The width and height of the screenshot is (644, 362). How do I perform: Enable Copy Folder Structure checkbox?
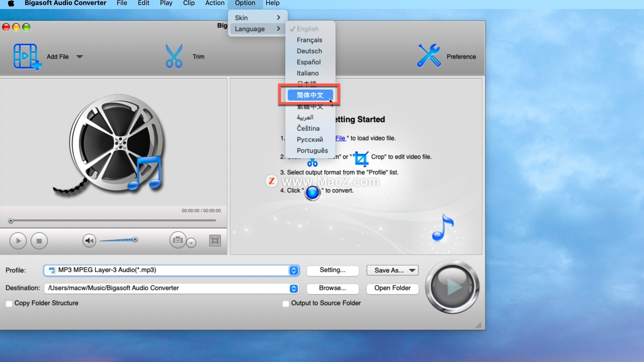9,304
